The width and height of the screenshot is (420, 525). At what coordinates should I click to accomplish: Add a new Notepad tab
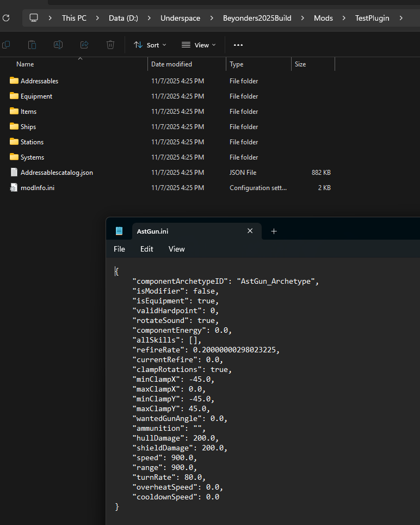click(x=274, y=231)
